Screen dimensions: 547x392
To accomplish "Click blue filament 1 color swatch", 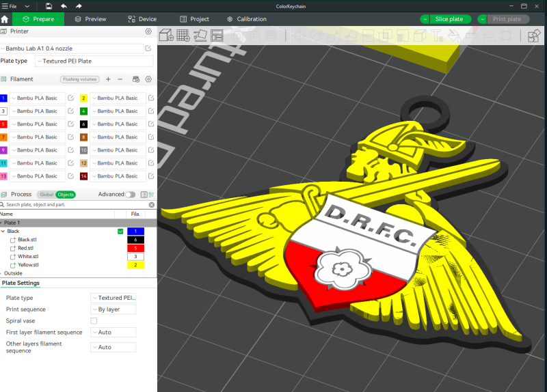I will tap(3, 98).
